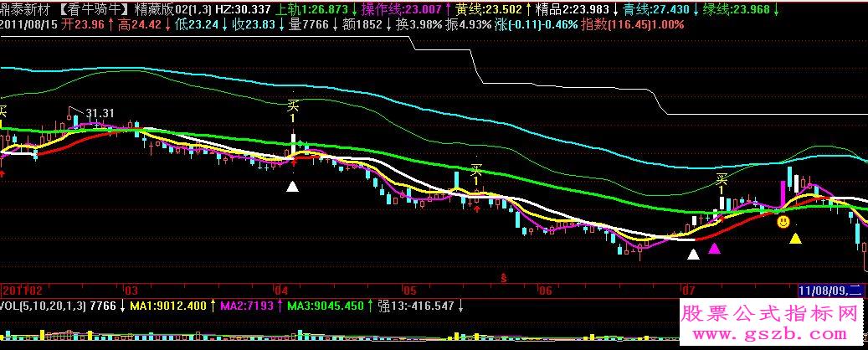Select the 上轨1:26.873 indicator value
The width and height of the screenshot is (868, 350).
click(311, 9)
